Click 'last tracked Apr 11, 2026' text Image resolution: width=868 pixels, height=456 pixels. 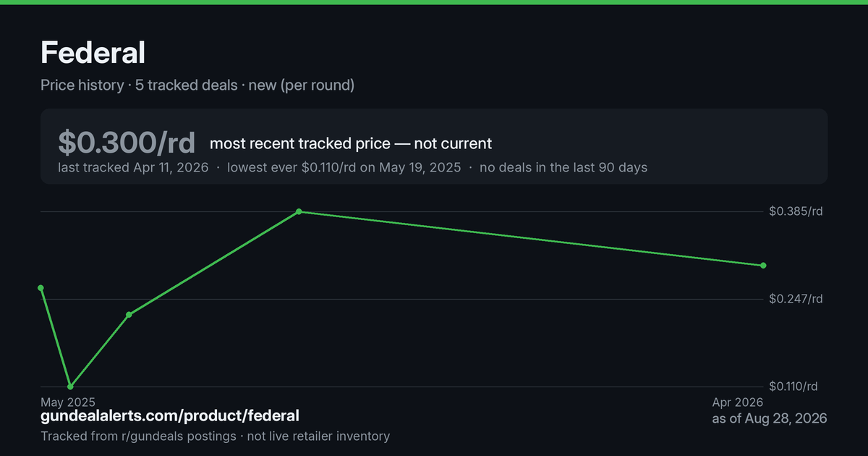[133, 167]
